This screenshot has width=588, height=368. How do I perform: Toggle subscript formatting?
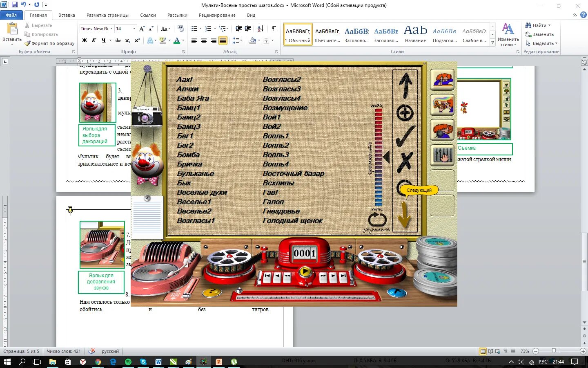(127, 40)
